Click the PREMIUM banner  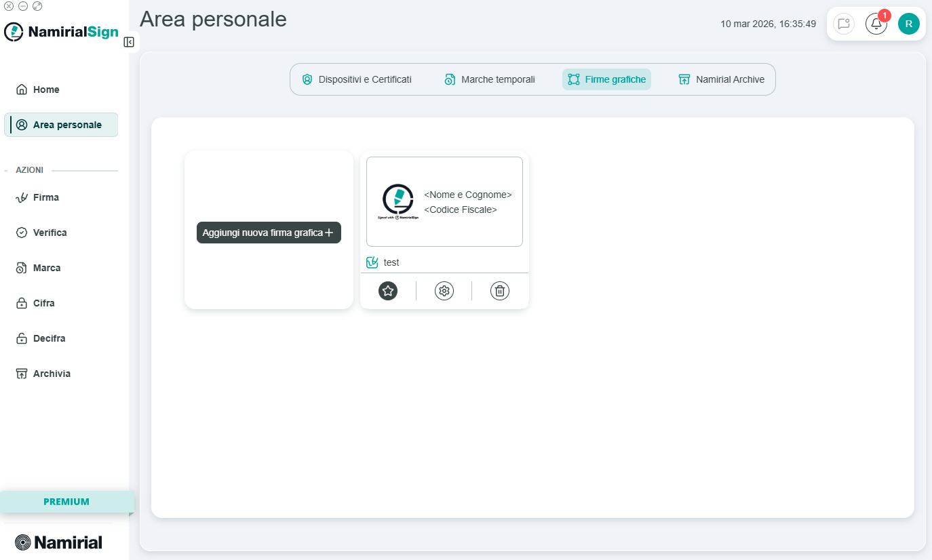66,502
